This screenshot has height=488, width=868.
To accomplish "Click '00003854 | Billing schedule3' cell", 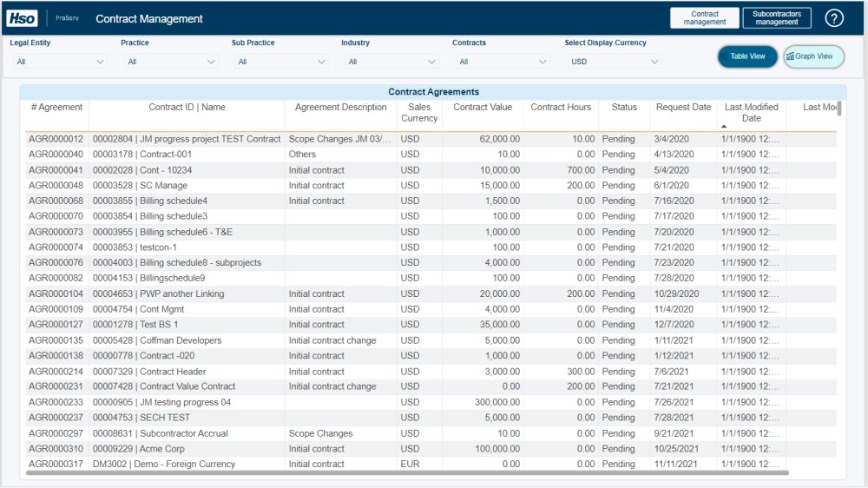I will (x=150, y=216).
